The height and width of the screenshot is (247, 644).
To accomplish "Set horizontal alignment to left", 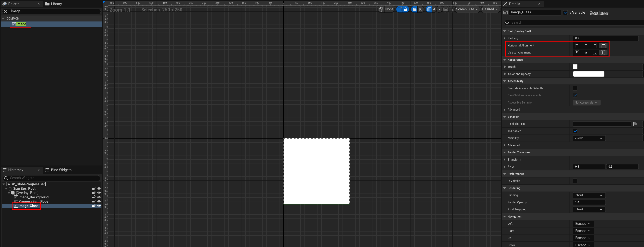I will 577,45.
